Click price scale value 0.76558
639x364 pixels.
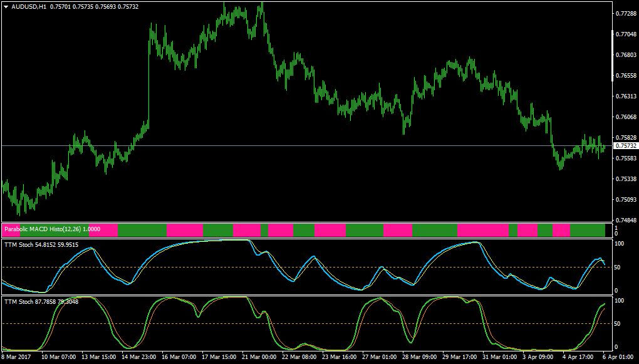click(626, 75)
